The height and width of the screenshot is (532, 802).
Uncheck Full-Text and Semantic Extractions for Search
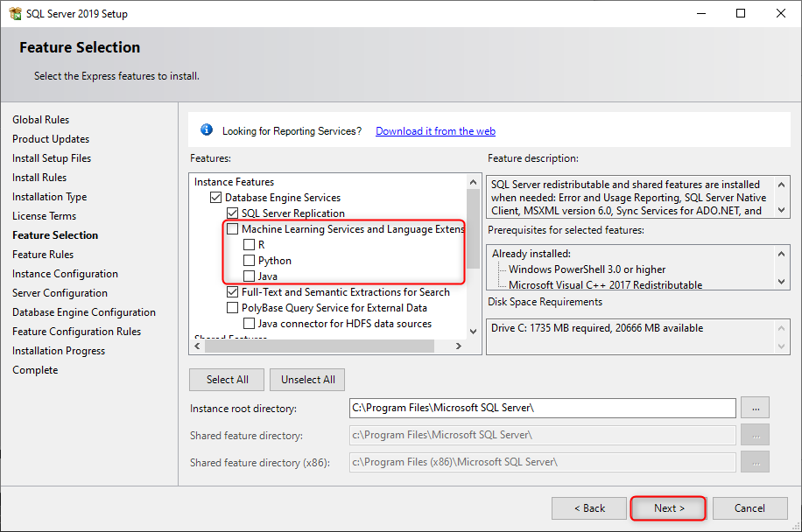[x=232, y=291]
